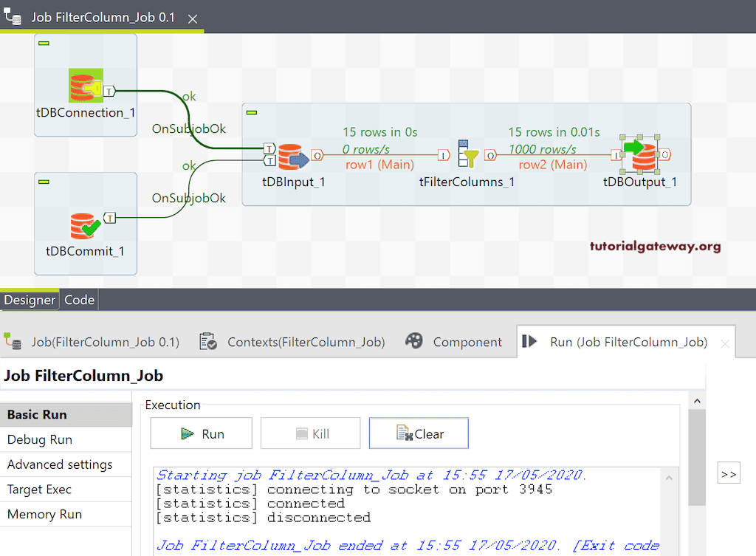Click the Run arrow icon on Run button
Viewport: 756px width, 556px height.
(x=188, y=433)
